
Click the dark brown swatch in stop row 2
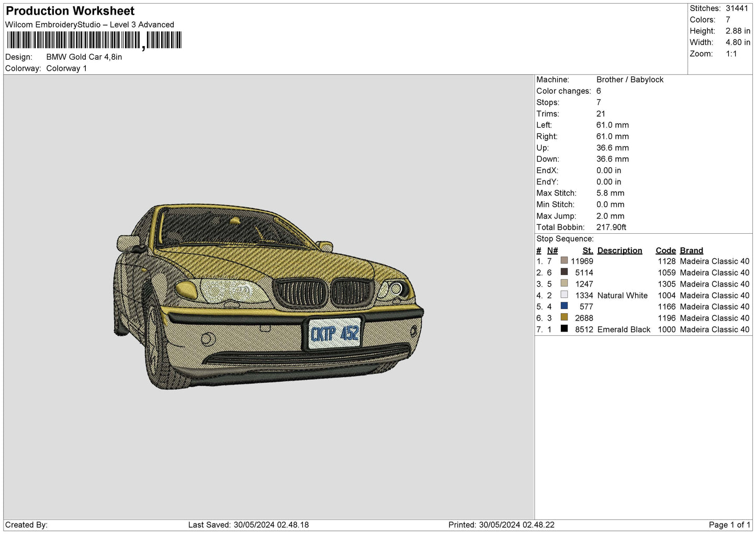(564, 272)
